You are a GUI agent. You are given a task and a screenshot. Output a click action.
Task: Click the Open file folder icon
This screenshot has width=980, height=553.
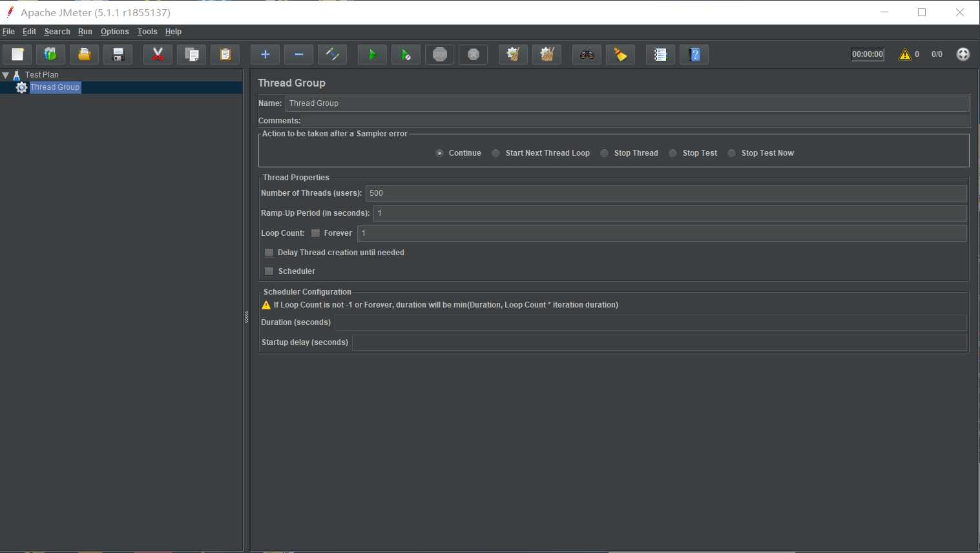84,54
